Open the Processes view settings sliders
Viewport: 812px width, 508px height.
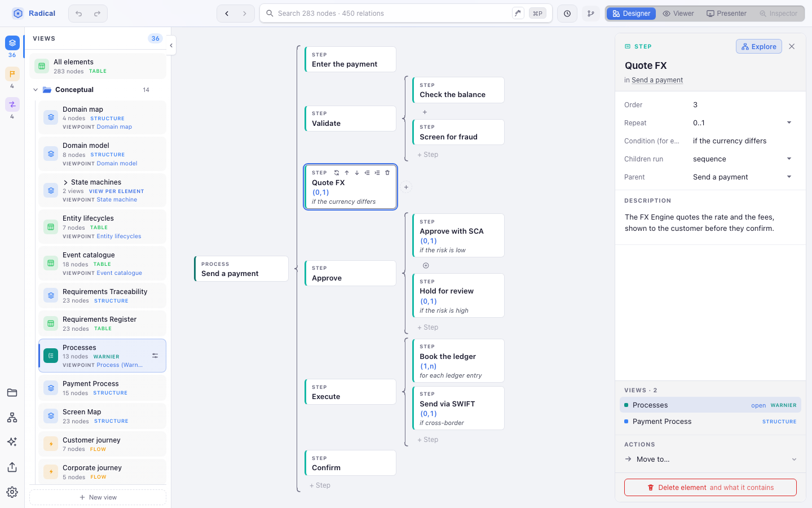click(155, 356)
